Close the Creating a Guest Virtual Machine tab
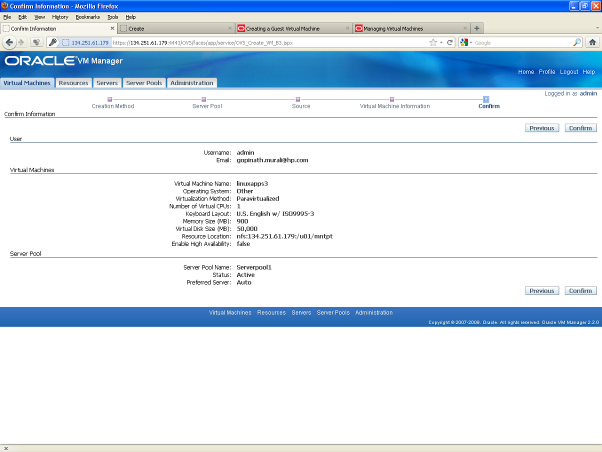This screenshot has height=452, width=602. 347,28
